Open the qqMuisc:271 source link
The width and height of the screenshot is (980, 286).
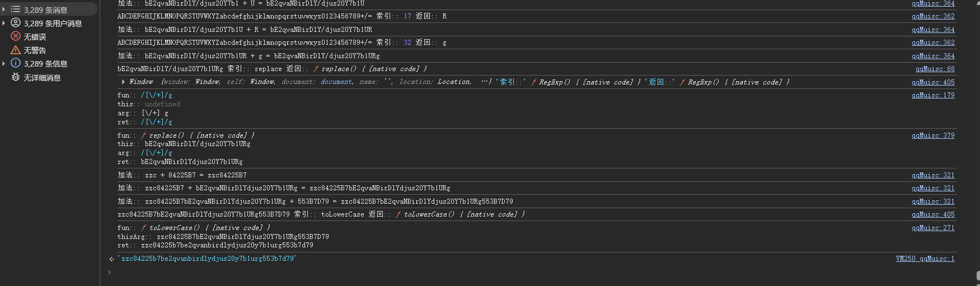click(933, 228)
